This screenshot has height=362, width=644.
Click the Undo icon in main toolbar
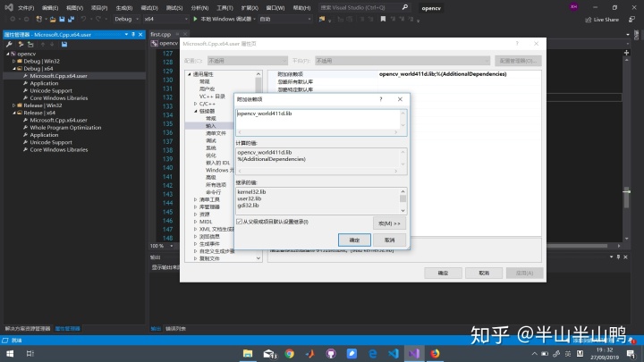[x=83, y=19]
